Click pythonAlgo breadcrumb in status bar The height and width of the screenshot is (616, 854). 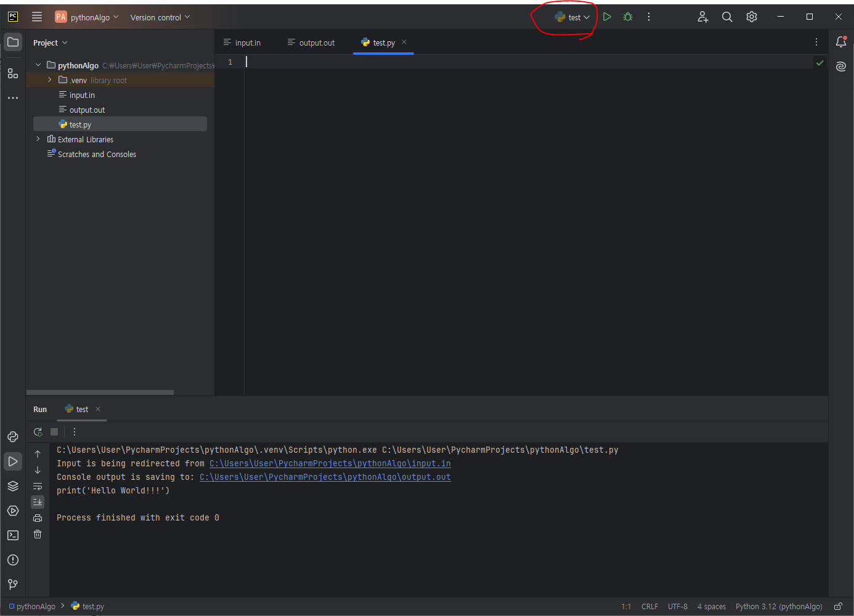tap(33, 606)
